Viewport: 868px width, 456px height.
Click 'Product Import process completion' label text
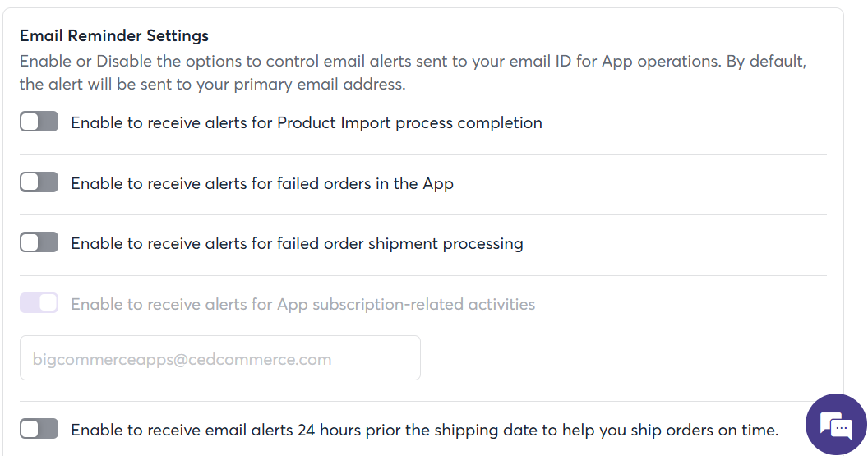pos(409,123)
